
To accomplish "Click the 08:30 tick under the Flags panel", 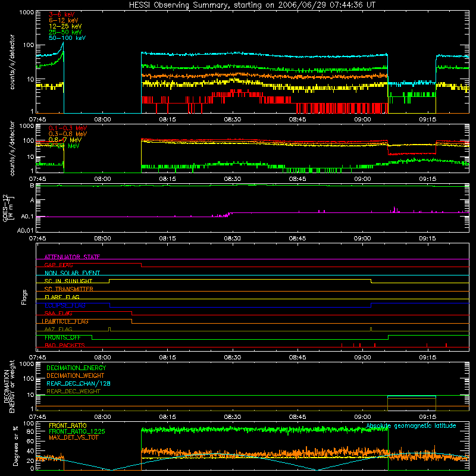I will click(233, 358).
